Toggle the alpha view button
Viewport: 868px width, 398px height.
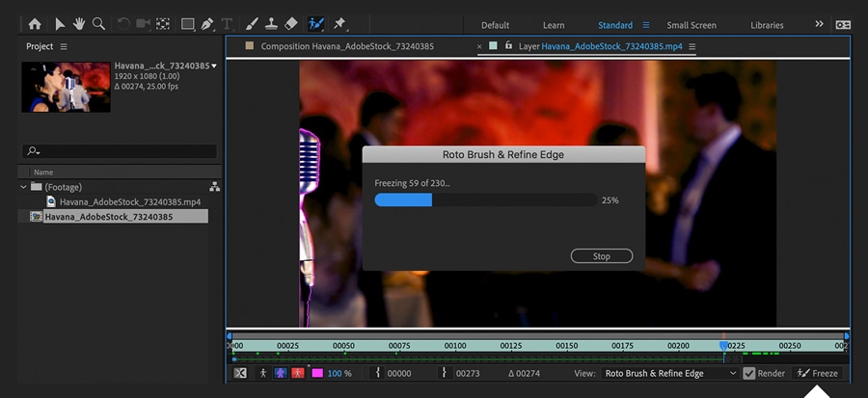click(x=263, y=373)
